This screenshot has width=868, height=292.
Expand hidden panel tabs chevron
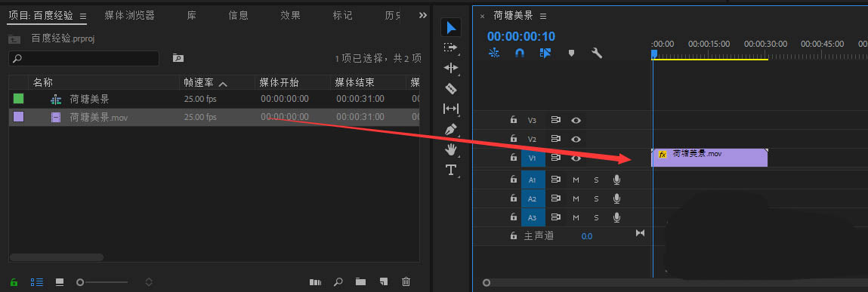click(x=423, y=15)
